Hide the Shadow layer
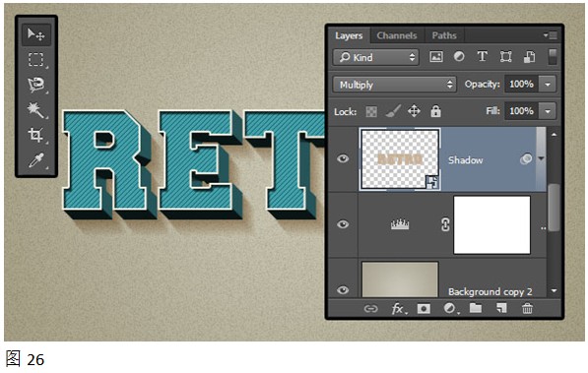This screenshot has height=373, width=588. click(x=343, y=159)
